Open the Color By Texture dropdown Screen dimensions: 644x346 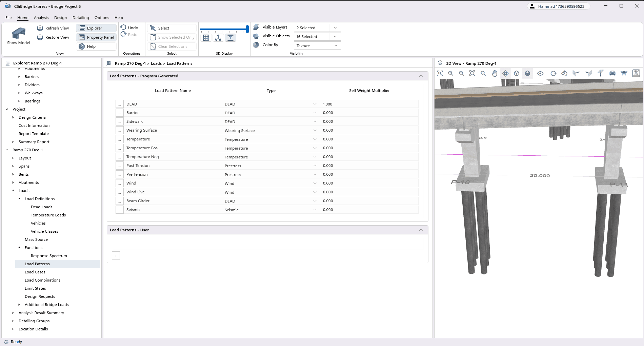click(x=317, y=46)
